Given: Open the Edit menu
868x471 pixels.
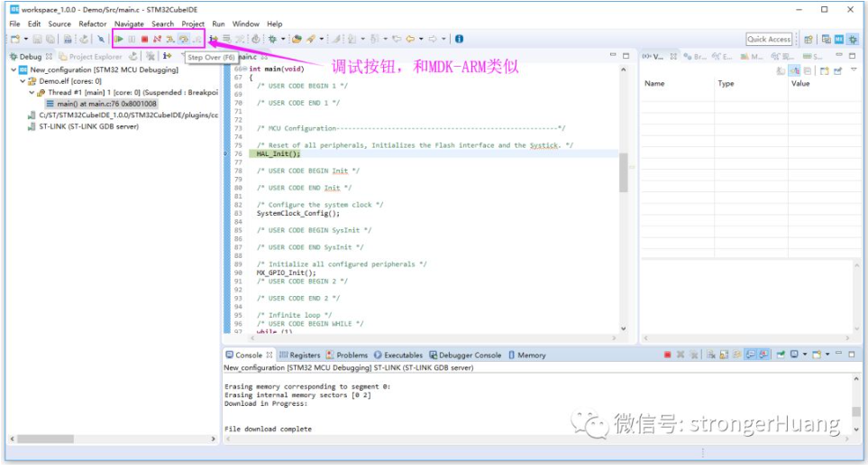Looking at the screenshot, I should (x=34, y=23).
